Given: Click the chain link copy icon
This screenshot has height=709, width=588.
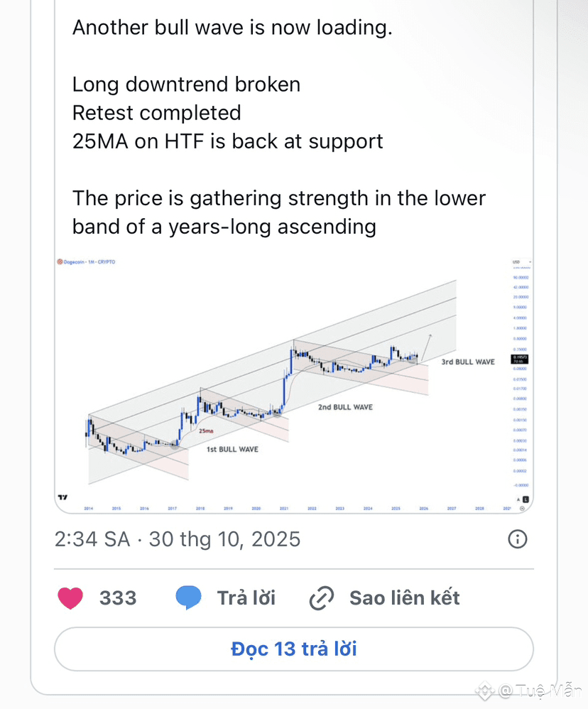Looking at the screenshot, I should point(322,598).
